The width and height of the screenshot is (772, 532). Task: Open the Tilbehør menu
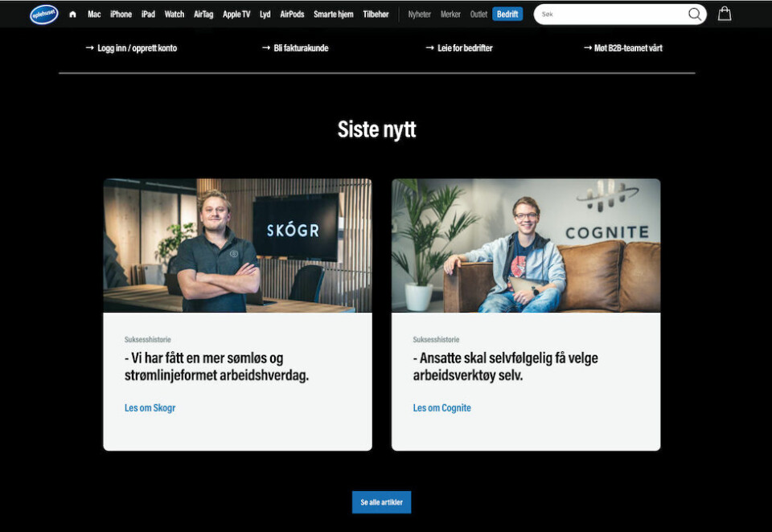tap(376, 14)
